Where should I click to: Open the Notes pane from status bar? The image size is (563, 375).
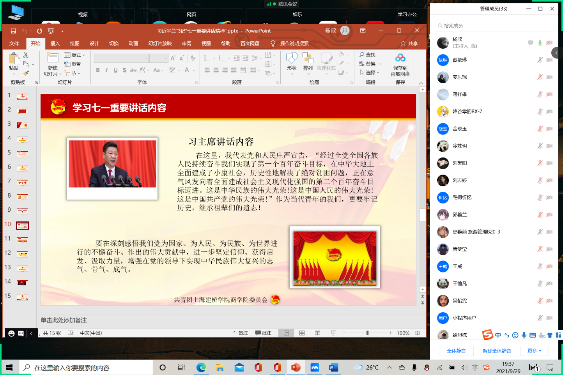pyautogui.click(x=241, y=333)
